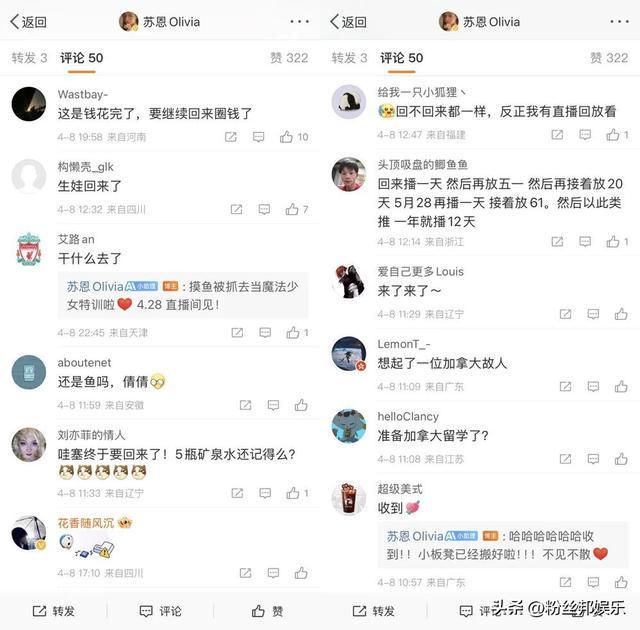Select the right 评论 50 tab
The image size is (640, 630).
pyautogui.click(x=402, y=58)
